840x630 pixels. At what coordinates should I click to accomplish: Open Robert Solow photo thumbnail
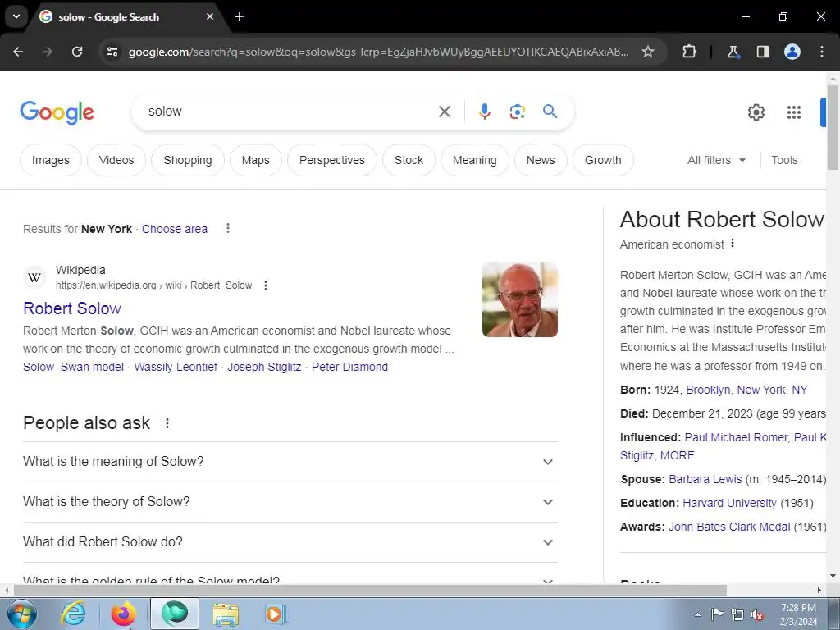click(x=519, y=299)
